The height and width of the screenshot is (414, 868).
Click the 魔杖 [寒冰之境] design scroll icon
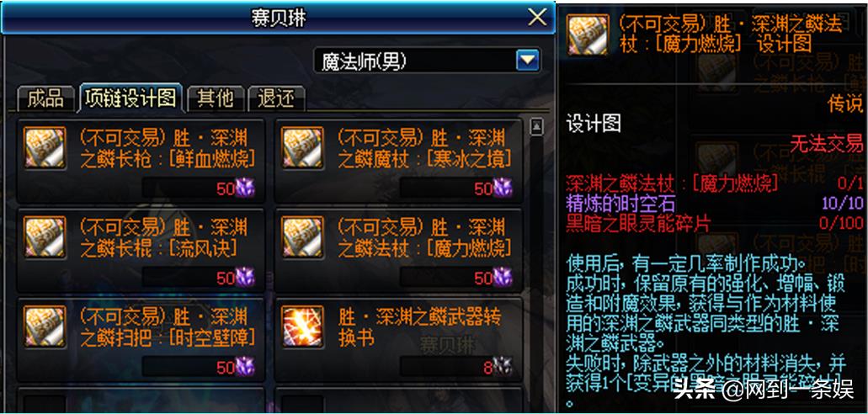pyautogui.click(x=302, y=147)
